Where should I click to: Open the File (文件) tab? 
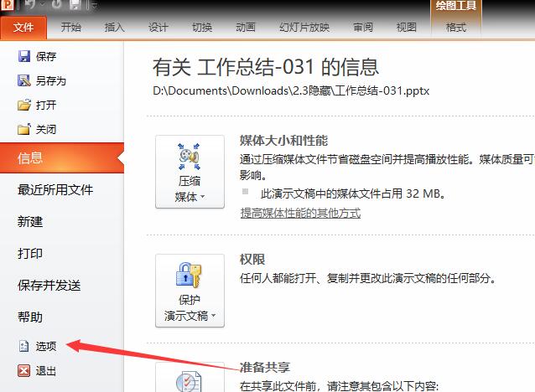click(x=23, y=28)
